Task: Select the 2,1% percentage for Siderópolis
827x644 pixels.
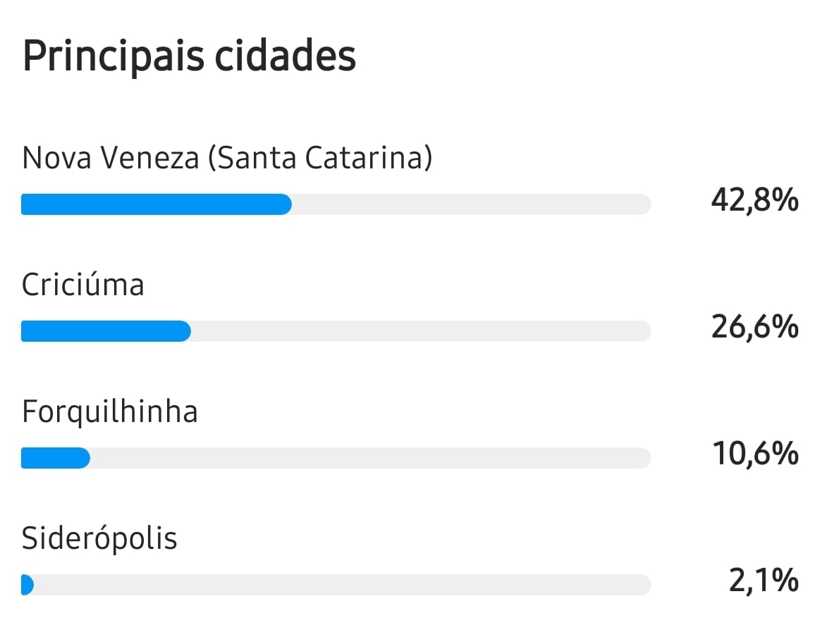Action: (764, 582)
